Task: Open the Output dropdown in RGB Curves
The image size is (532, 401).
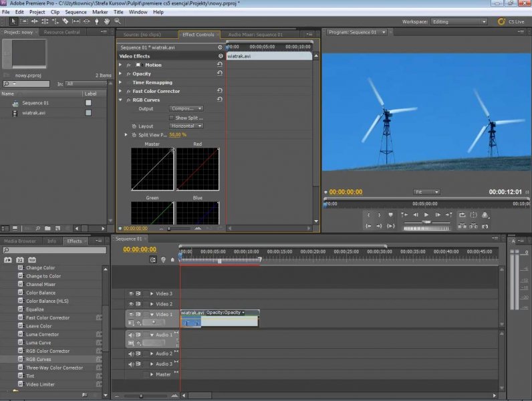Action: tap(186, 108)
